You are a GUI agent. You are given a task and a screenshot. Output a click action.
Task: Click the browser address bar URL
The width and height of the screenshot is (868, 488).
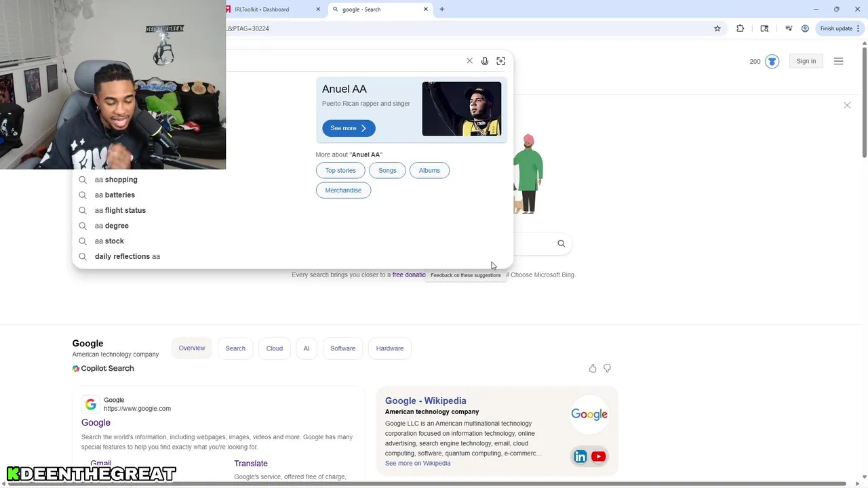pos(468,28)
